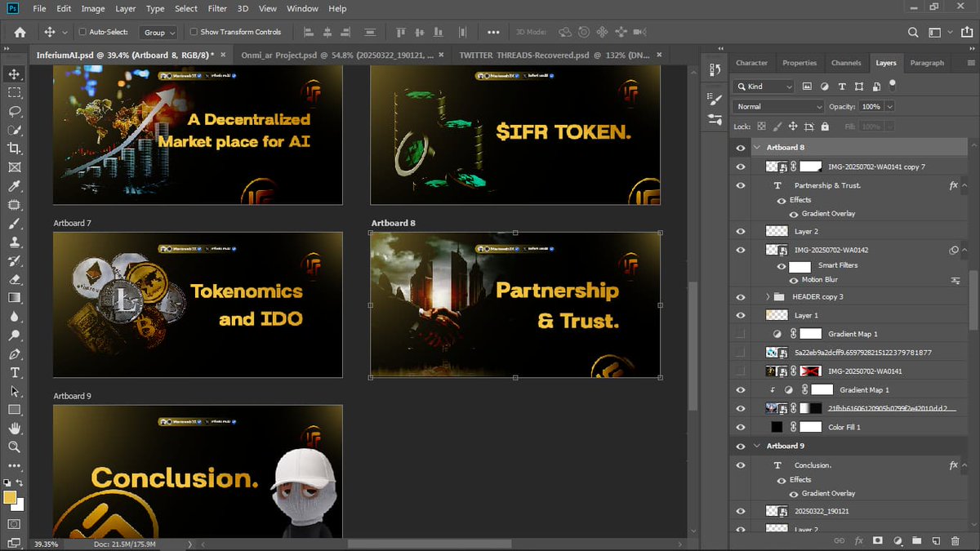Screen dimensions: 980x551
Task: Open the Normal blend mode dropdown
Action: pos(778,106)
